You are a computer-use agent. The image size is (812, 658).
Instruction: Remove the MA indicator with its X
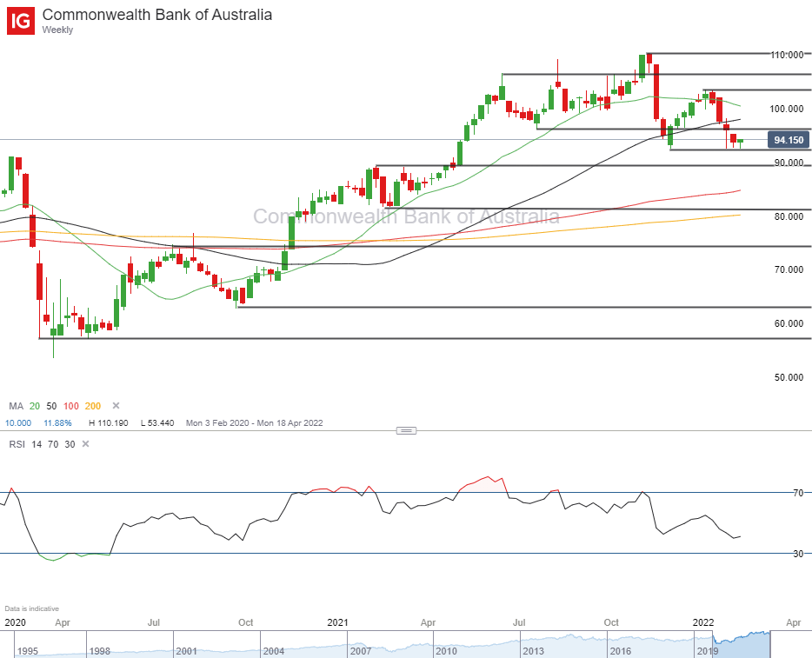pyautogui.click(x=116, y=406)
